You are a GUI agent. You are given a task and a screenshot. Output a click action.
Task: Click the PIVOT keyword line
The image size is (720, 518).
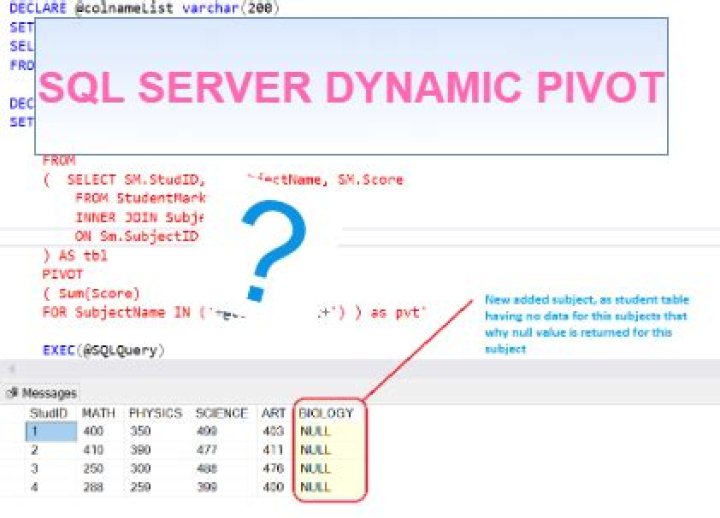tap(62, 275)
